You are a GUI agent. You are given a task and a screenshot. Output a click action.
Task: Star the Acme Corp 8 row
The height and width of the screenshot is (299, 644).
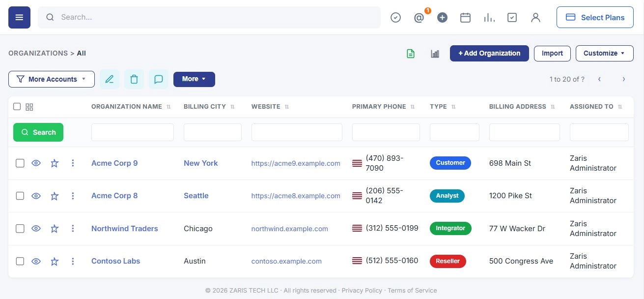(x=55, y=196)
